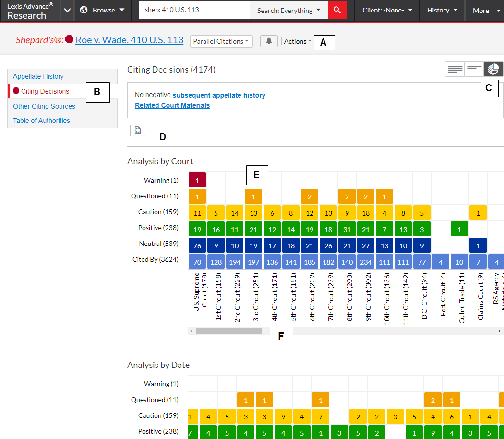Open the Roe v. Wade, 410 U.S. 113 link
Image resolution: width=504 pixels, height=439 pixels.
[x=130, y=40]
